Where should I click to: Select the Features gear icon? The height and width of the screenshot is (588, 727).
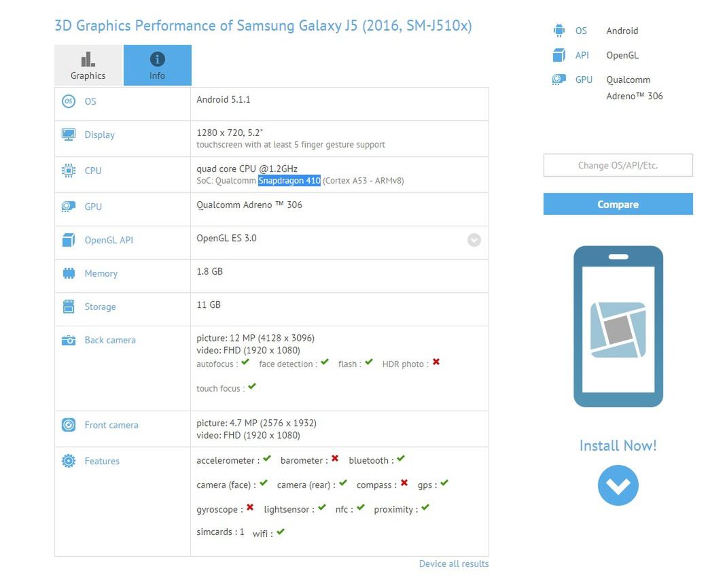69,461
